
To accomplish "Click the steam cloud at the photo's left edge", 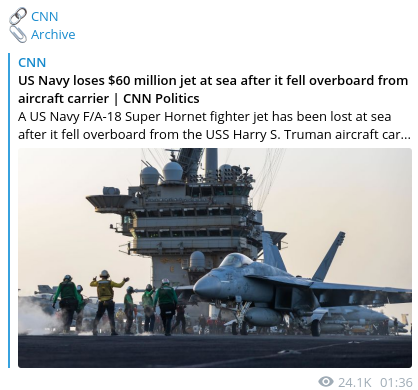I will 35,317.
